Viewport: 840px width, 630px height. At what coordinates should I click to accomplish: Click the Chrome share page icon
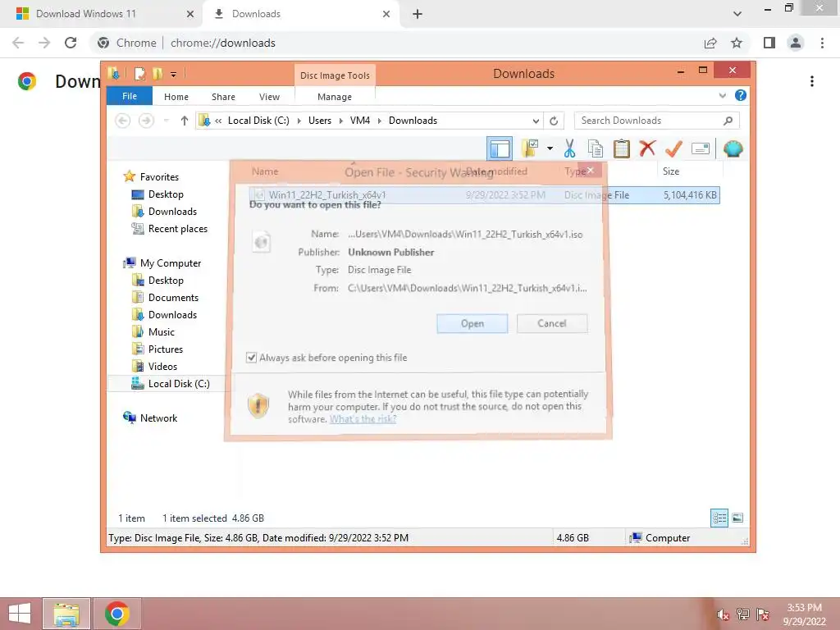coord(710,43)
